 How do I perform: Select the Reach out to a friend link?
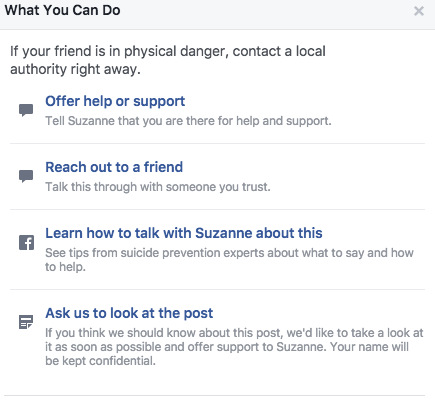[114, 167]
